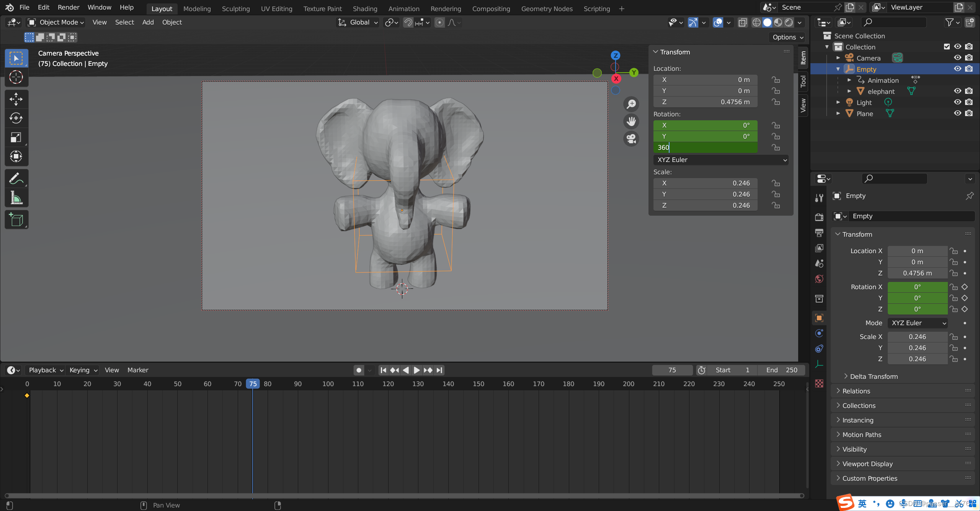Screen dimensions: 980x511
Task: Expand the Motion Paths section
Action: 861,434
